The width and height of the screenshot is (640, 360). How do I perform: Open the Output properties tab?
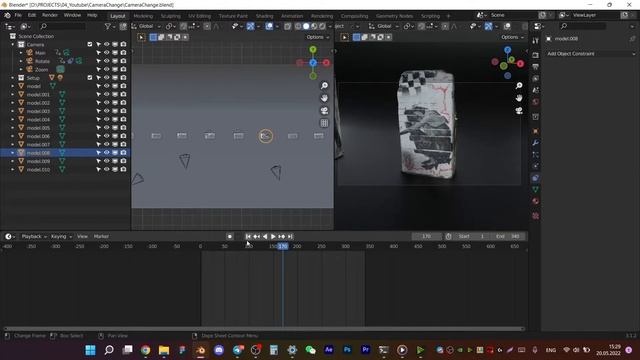point(536,67)
